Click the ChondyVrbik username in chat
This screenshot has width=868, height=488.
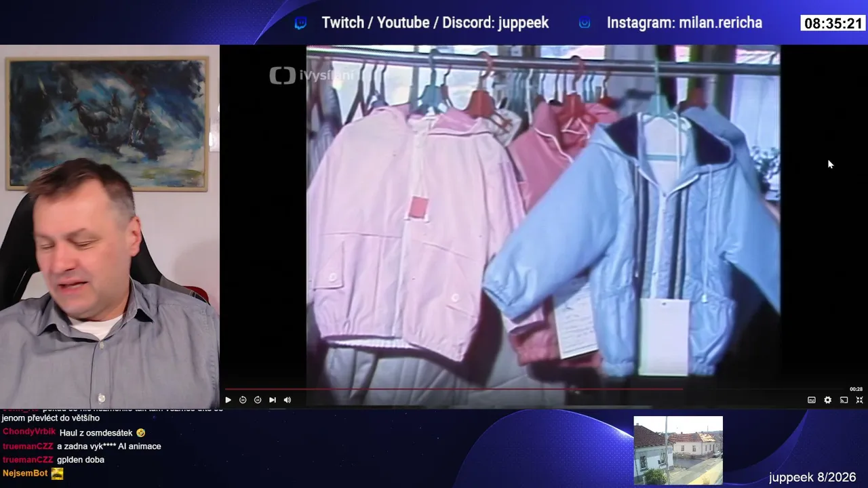click(x=29, y=432)
